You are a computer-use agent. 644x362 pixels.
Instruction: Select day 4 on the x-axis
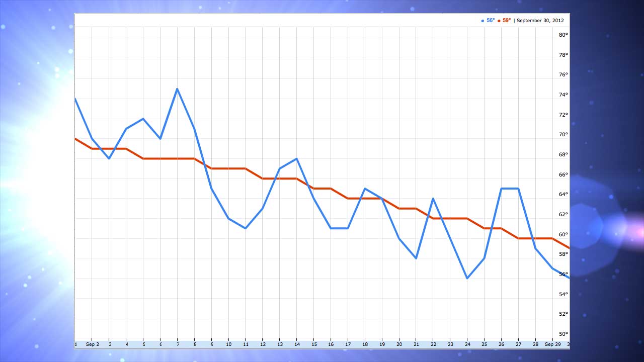pos(126,344)
